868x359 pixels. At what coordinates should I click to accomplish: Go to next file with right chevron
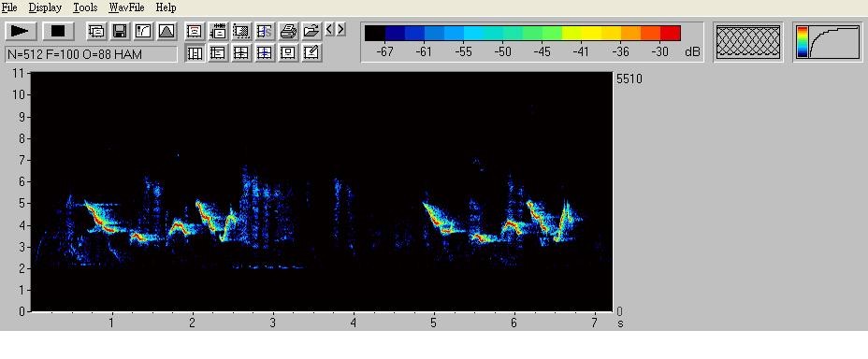pos(340,29)
